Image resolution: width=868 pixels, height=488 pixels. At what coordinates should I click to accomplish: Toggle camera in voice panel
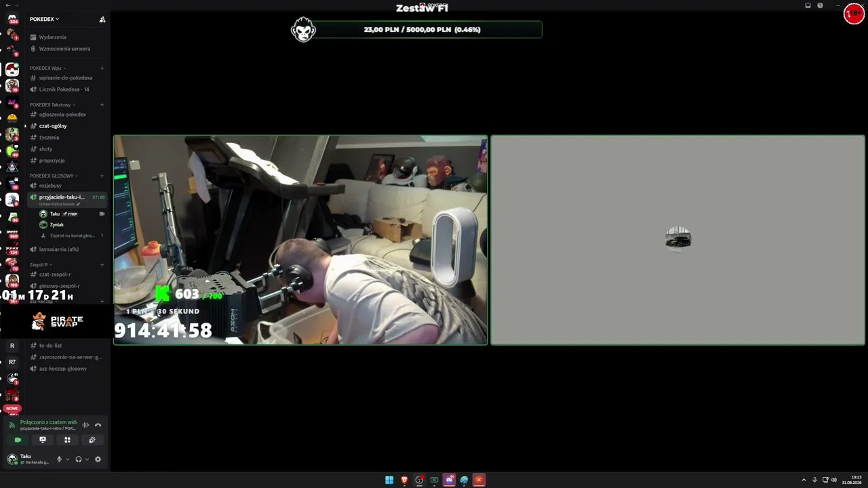coord(18,440)
